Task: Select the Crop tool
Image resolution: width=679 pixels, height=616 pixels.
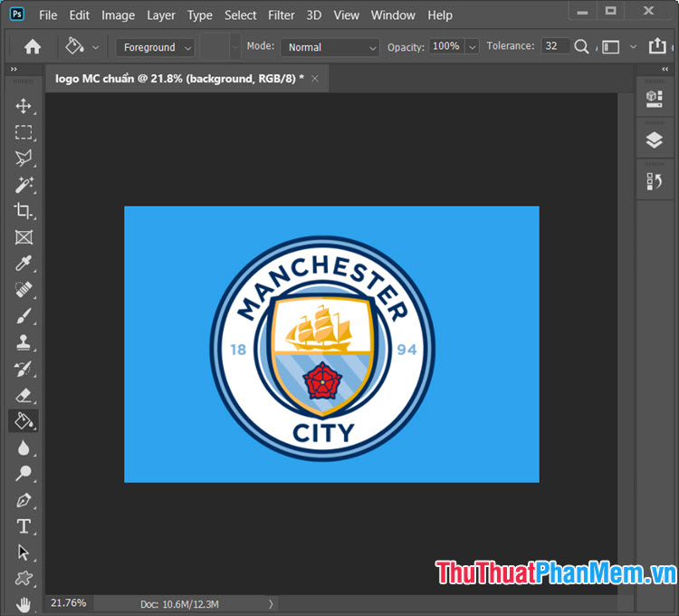Action: (x=24, y=211)
